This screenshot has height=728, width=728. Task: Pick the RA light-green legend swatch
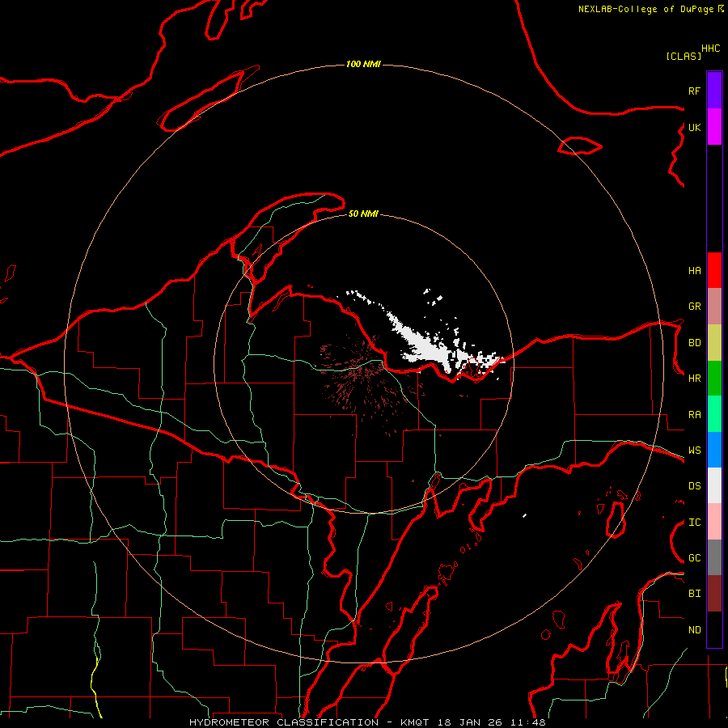coord(714,414)
